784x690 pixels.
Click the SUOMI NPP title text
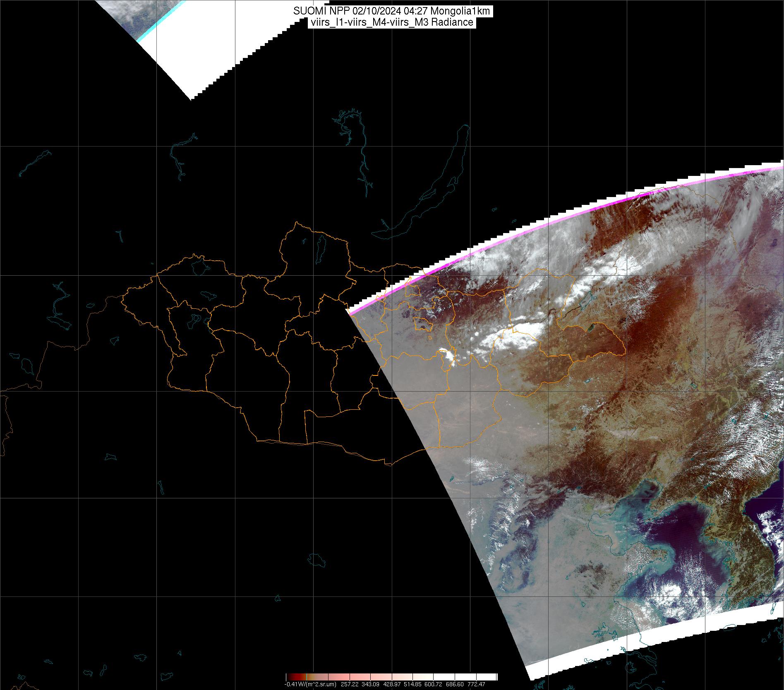point(391,11)
